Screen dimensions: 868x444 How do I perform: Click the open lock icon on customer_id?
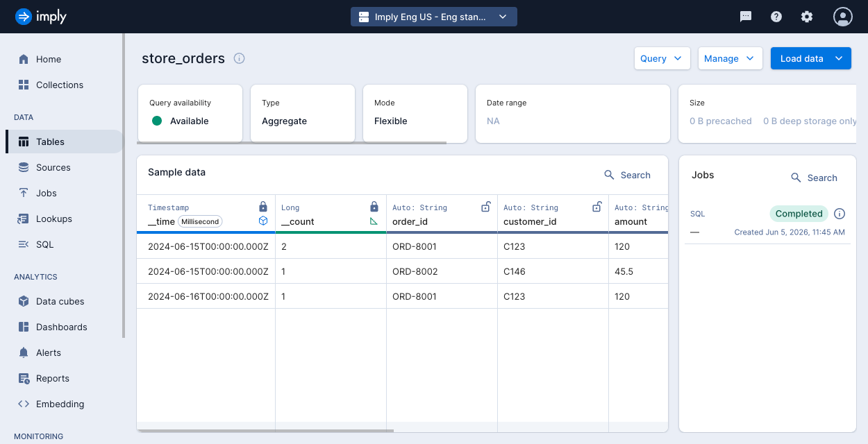tap(597, 207)
